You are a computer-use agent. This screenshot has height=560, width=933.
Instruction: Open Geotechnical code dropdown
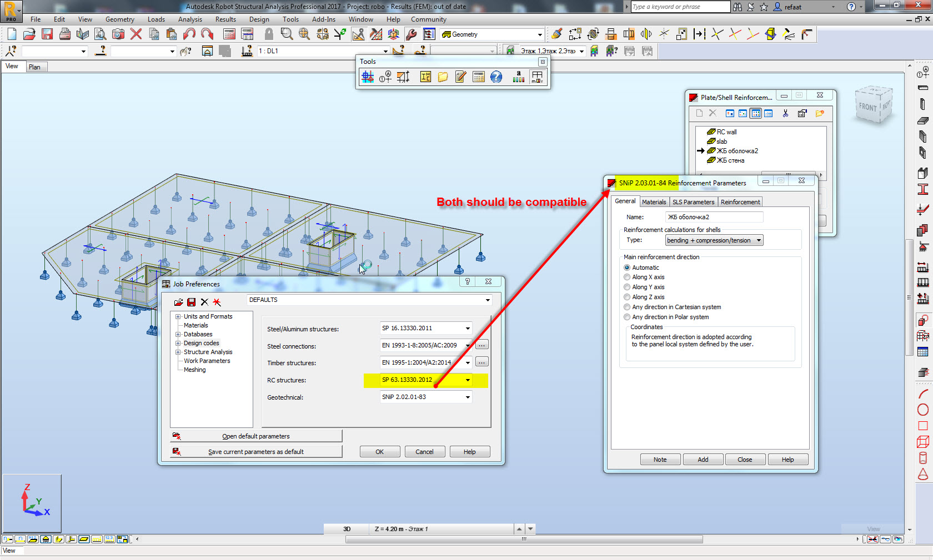[x=468, y=397]
